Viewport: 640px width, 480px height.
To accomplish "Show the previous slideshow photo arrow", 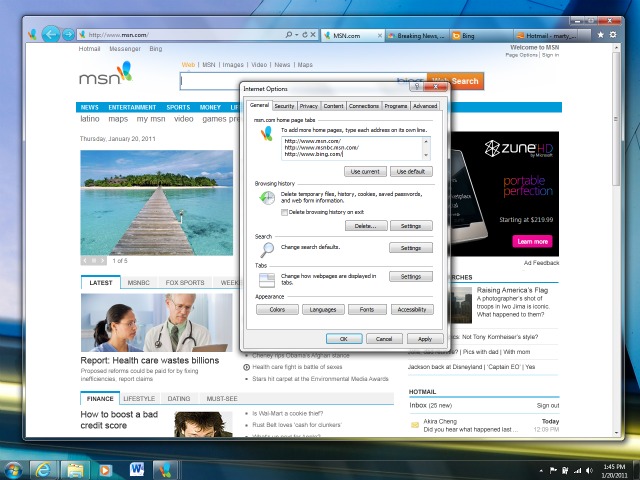I will 85,260.
